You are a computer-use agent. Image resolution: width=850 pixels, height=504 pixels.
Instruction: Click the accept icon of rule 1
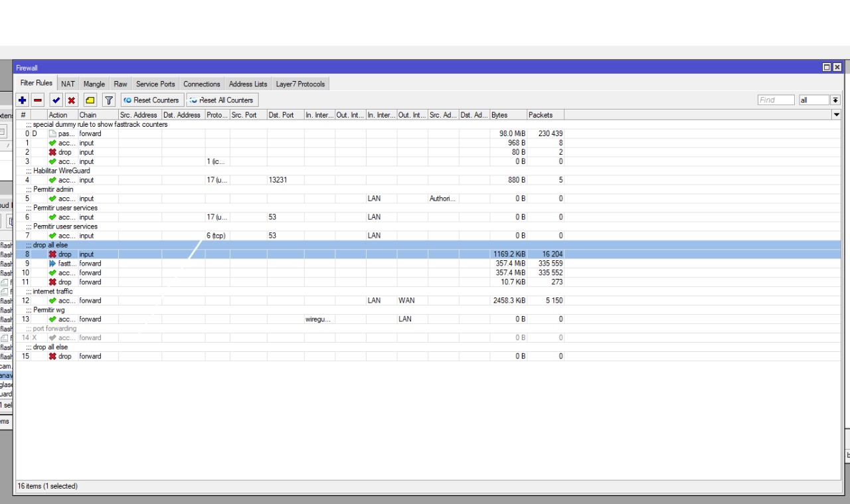(x=52, y=143)
